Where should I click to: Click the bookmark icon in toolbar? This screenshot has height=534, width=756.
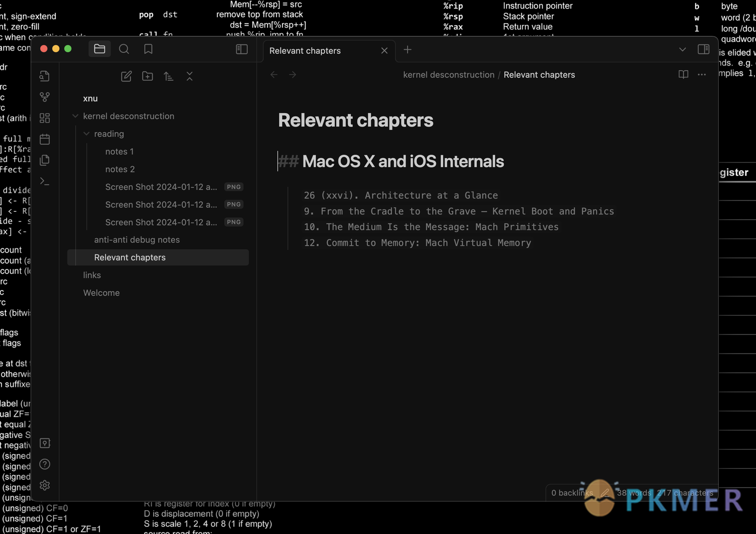pyautogui.click(x=148, y=49)
